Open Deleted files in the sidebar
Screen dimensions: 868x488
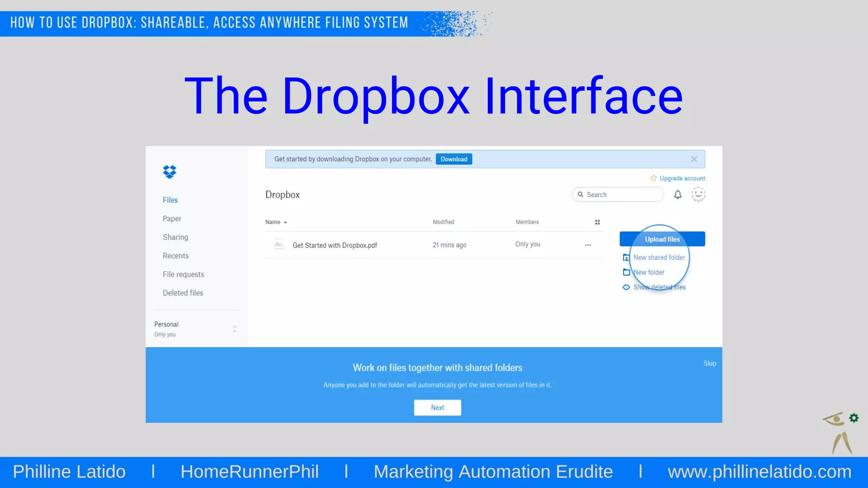183,293
